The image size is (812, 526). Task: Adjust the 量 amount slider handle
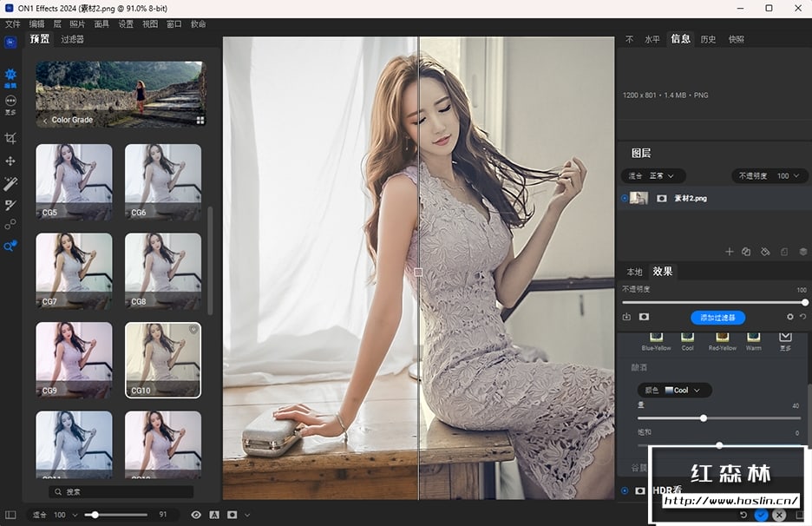click(x=704, y=418)
